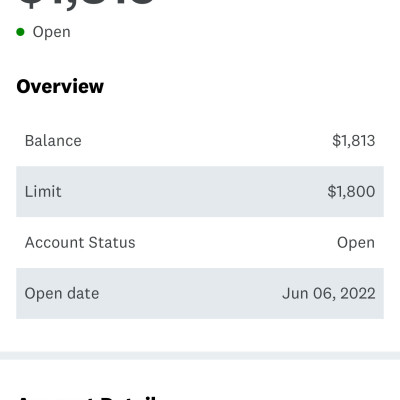Click the middle of the shaded Limit row
The width and height of the screenshot is (400, 400).
pyautogui.click(x=200, y=192)
